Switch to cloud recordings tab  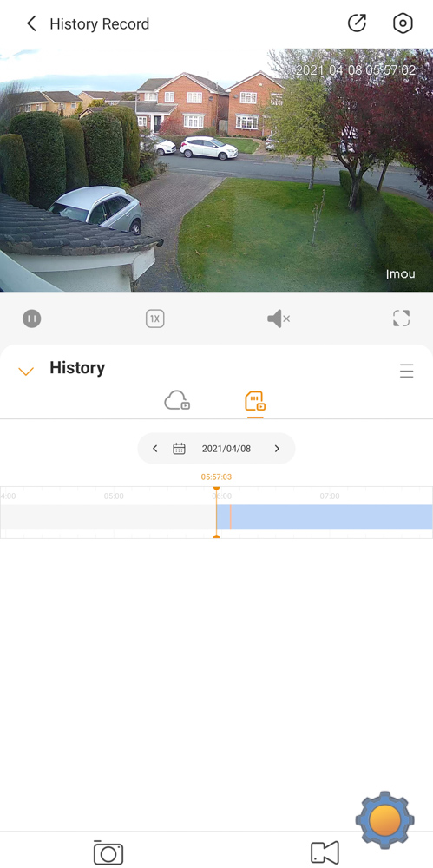click(177, 401)
